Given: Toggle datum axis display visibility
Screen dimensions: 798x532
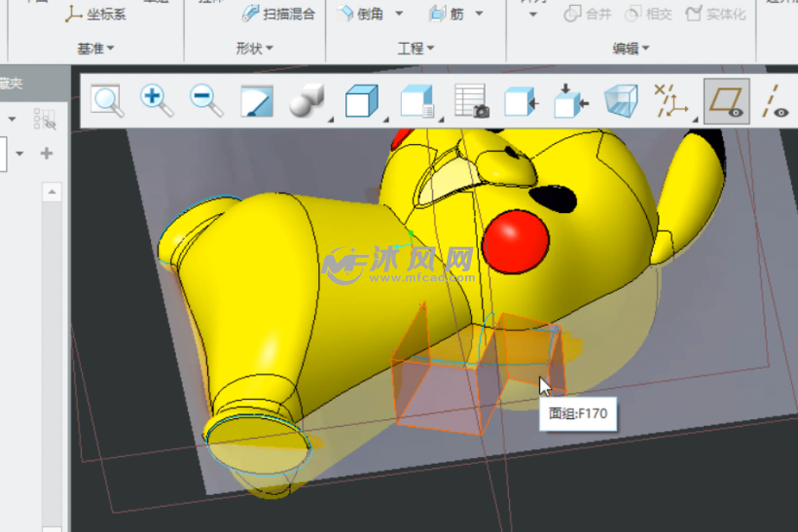Looking at the screenshot, I should [775, 101].
